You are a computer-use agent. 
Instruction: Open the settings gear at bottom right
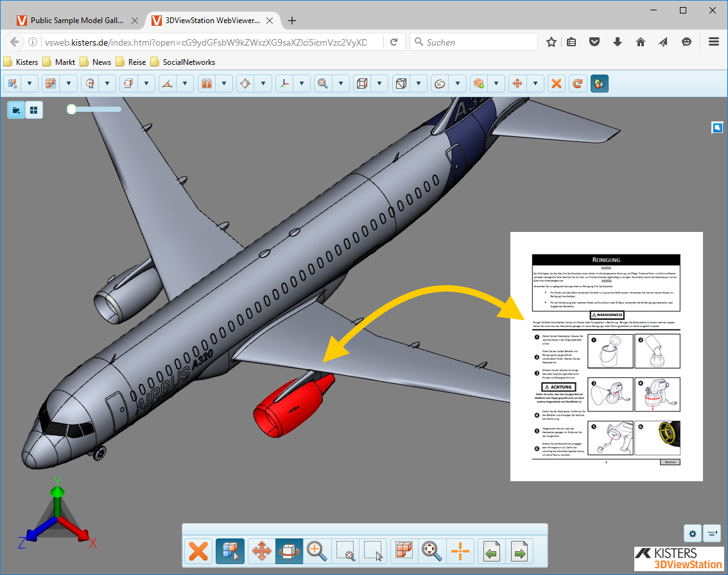[x=692, y=533]
